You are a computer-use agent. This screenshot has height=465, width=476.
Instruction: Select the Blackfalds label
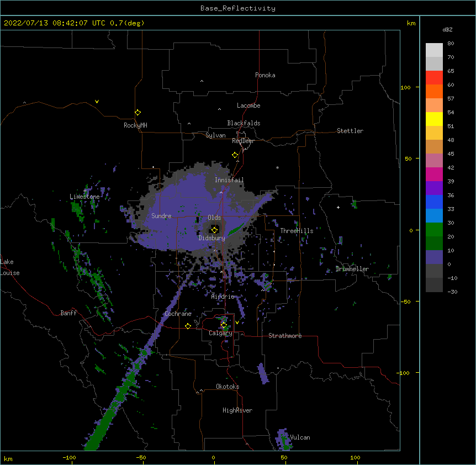(x=244, y=123)
